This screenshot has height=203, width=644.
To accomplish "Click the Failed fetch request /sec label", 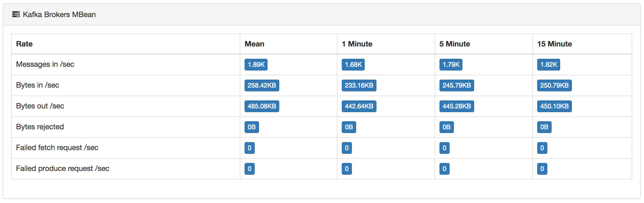I will click(57, 148).
